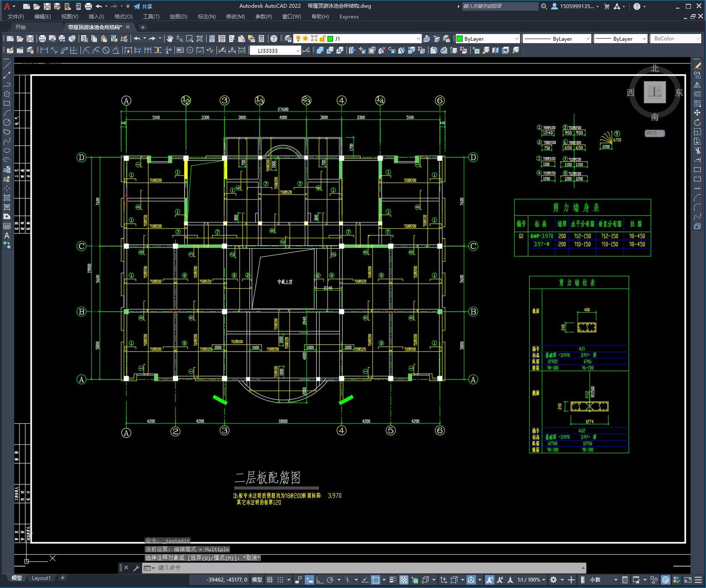706x588 pixels.
Task: Select the Line tool in draw toolbar
Action: [x=7, y=66]
